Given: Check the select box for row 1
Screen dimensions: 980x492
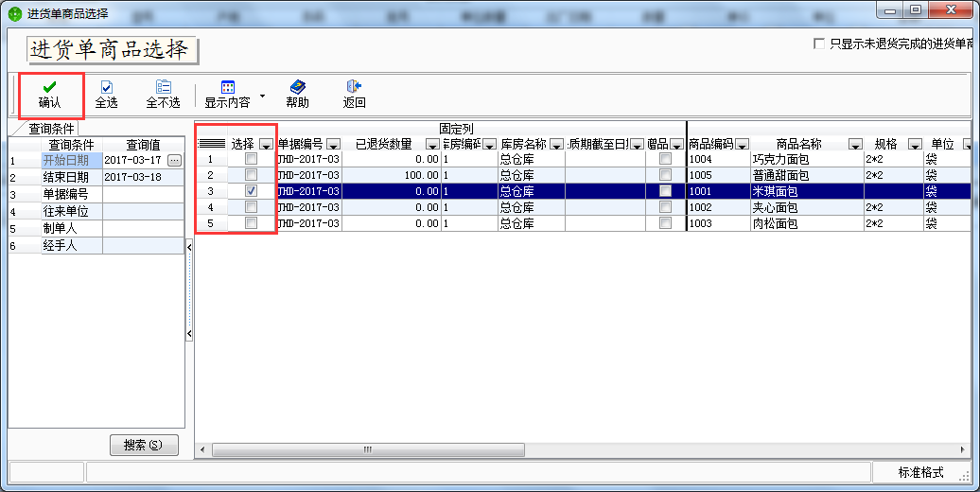Looking at the screenshot, I should [x=251, y=160].
